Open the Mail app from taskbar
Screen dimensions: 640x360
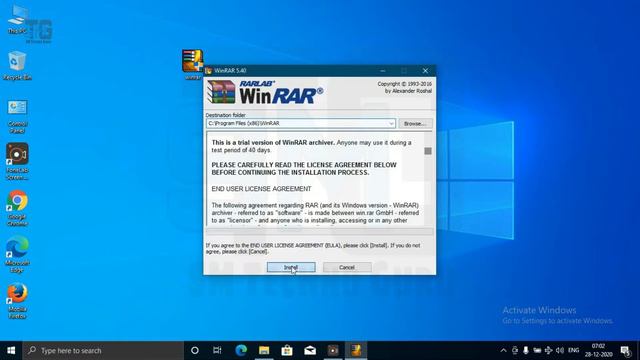(x=310, y=351)
